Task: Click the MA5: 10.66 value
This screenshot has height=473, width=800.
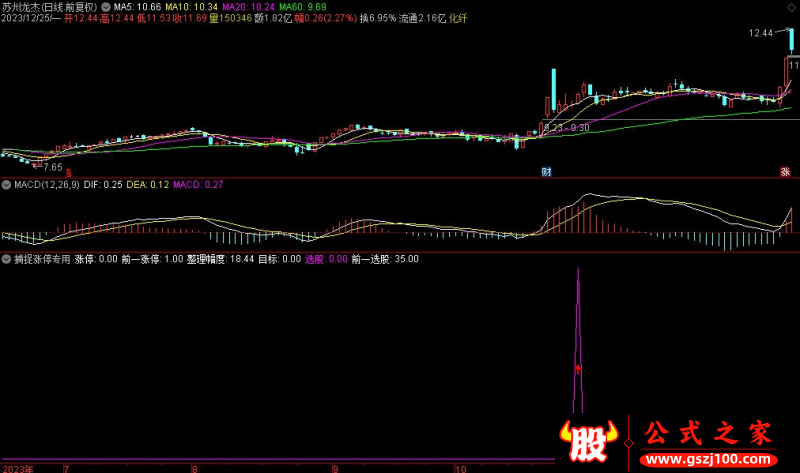Action: (137, 7)
